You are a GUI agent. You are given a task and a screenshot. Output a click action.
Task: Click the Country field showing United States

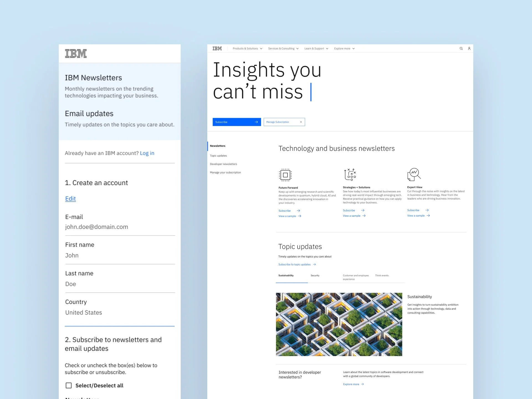coord(120,313)
